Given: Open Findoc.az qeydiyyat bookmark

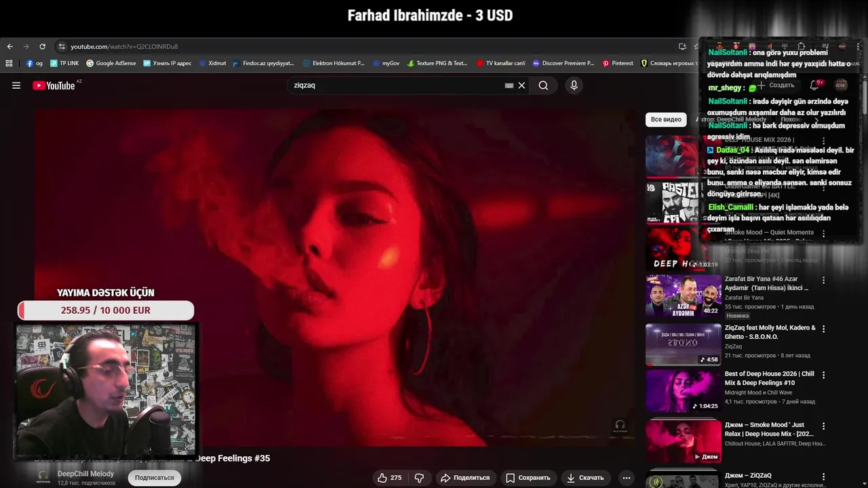Looking at the screenshot, I should (263, 63).
